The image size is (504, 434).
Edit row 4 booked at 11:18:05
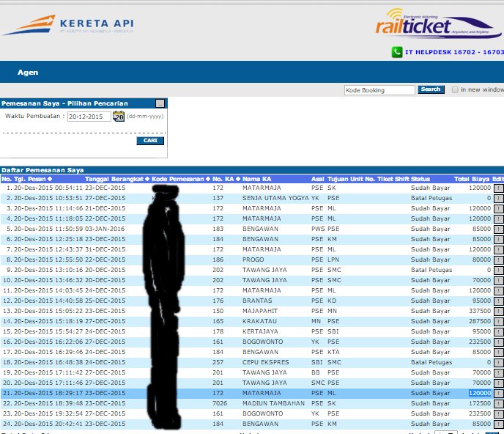tap(498, 219)
